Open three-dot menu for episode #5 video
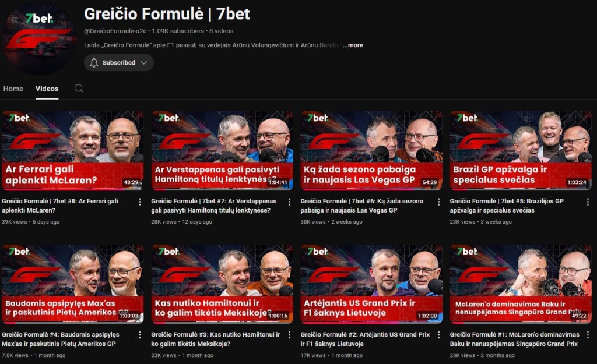Screen dimensions: 597x364 coord(588,202)
